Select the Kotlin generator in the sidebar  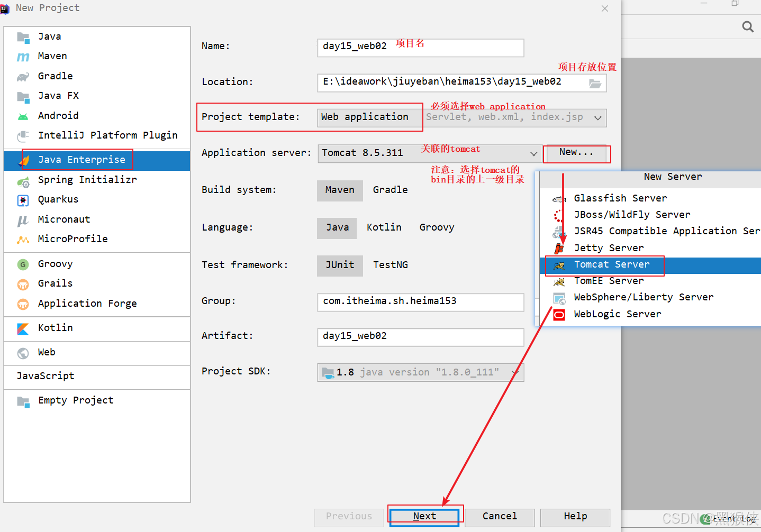[56, 327]
